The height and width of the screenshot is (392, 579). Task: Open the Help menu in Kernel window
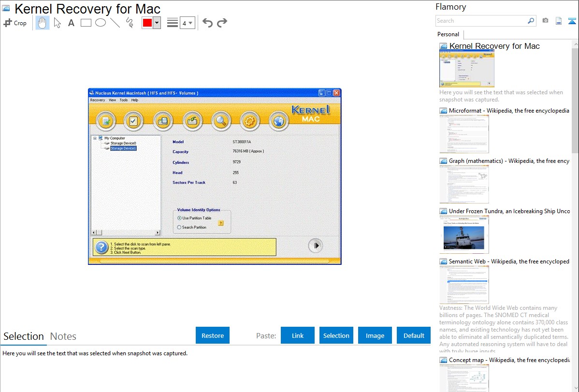[x=135, y=100]
